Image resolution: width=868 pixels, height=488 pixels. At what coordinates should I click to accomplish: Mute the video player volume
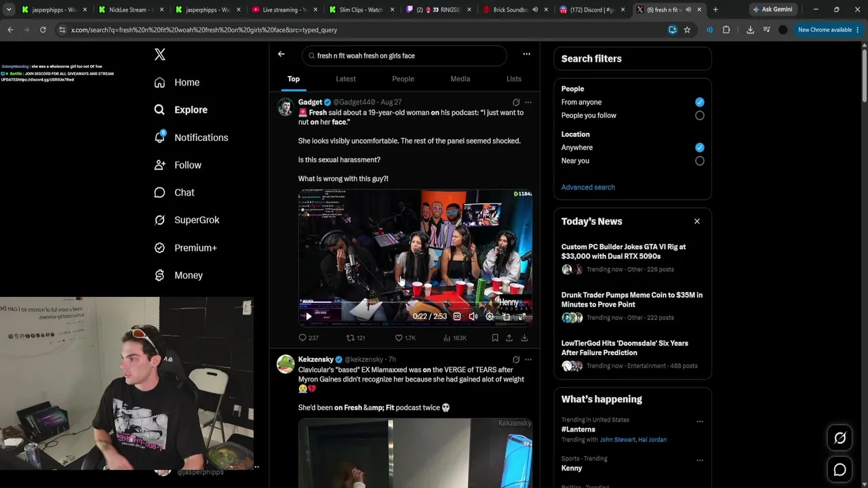point(473,317)
